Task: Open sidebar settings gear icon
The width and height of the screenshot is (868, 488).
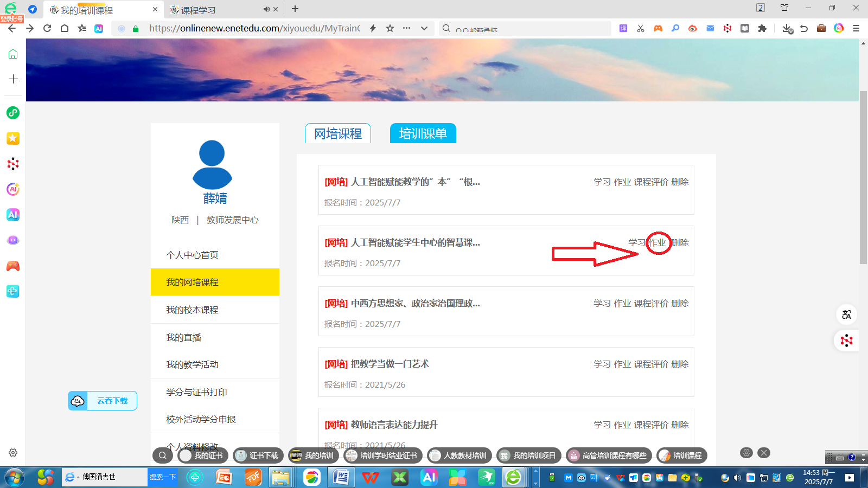Action: tap(13, 453)
